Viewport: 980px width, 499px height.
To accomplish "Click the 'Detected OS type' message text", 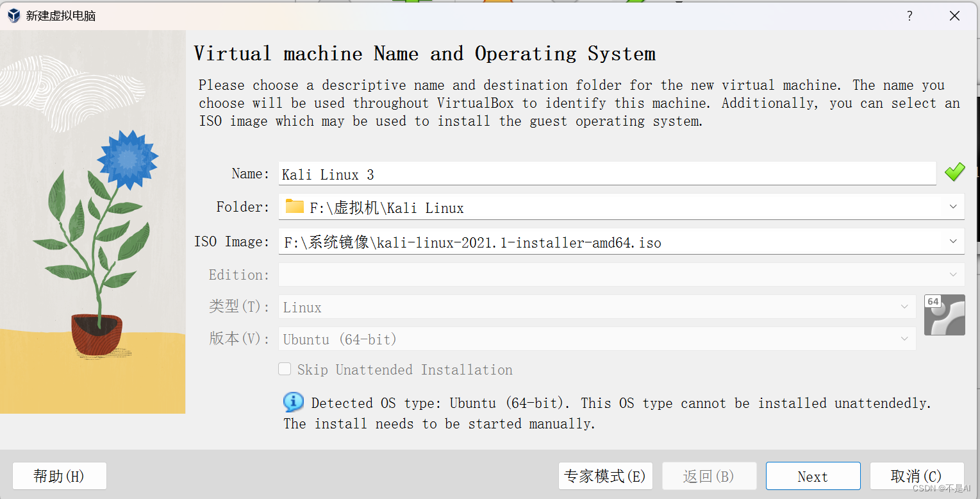I will tap(608, 413).
